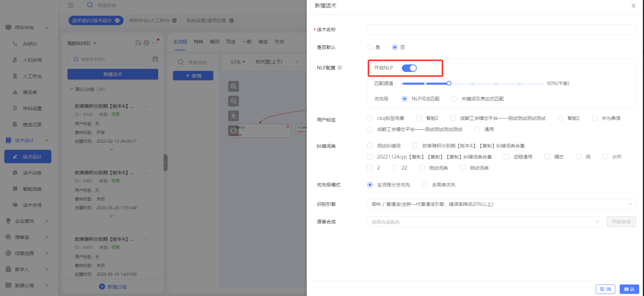The width and height of the screenshot is (644, 296).
Task: Check the 远程通用 correction dictionary box
Action: click(506, 157)
